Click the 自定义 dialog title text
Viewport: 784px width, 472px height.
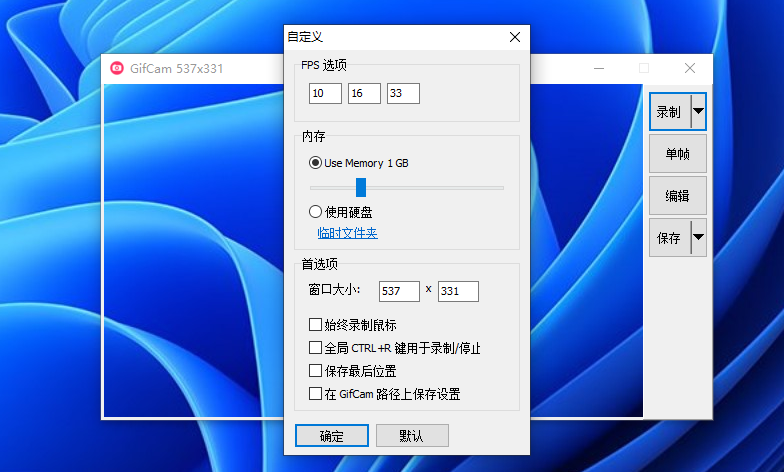305,37
